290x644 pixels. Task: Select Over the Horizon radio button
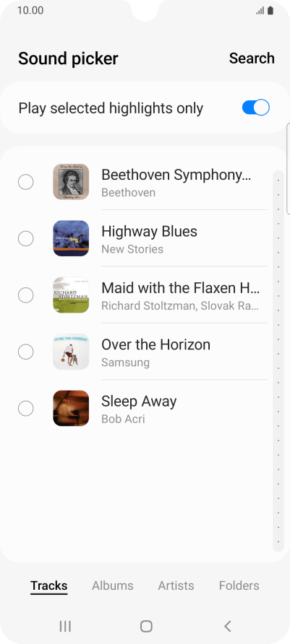point(25,352)
